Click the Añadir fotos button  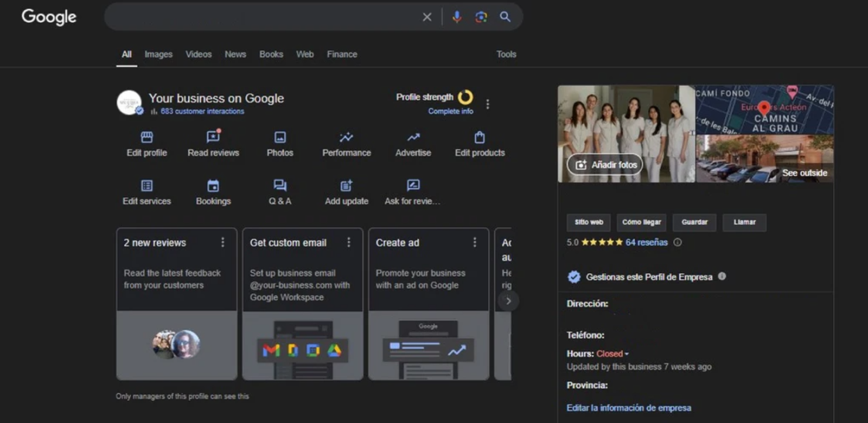(x=605, y=165)
